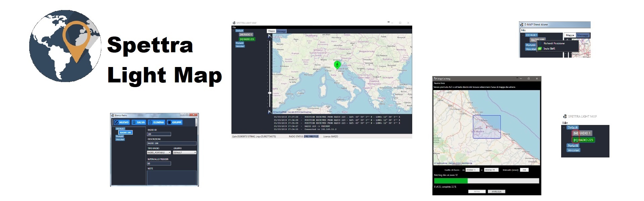Image resolution: width=644 pixels, height=201 pixels.
Task: Click the zoom-in magnifier above the map slider
Action: point(270,36)
